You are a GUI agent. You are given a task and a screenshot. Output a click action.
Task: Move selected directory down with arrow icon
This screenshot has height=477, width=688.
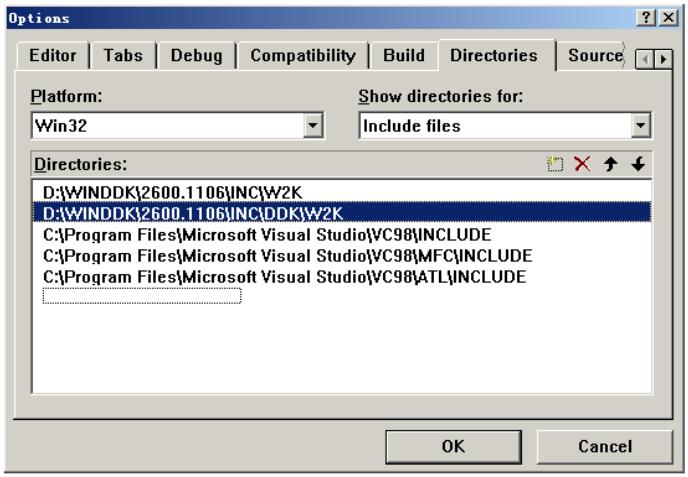click(x=638, y=164)
